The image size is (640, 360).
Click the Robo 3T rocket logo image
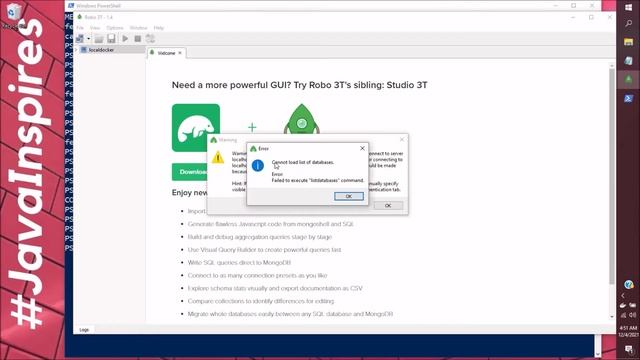click(x=302, y=119)
